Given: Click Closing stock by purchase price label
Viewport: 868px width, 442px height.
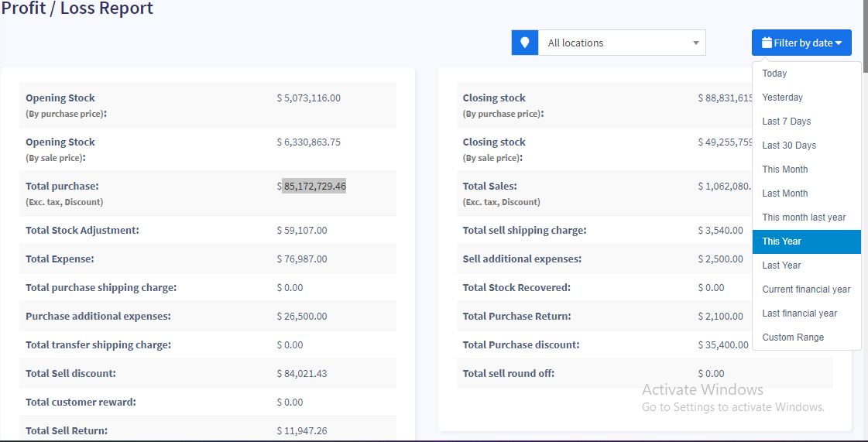Looking at the screenshot, I should 503,105.
